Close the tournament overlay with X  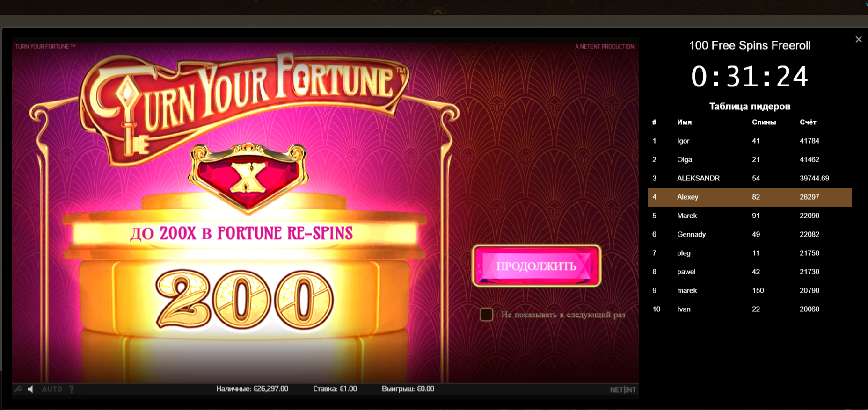(858, 40)
